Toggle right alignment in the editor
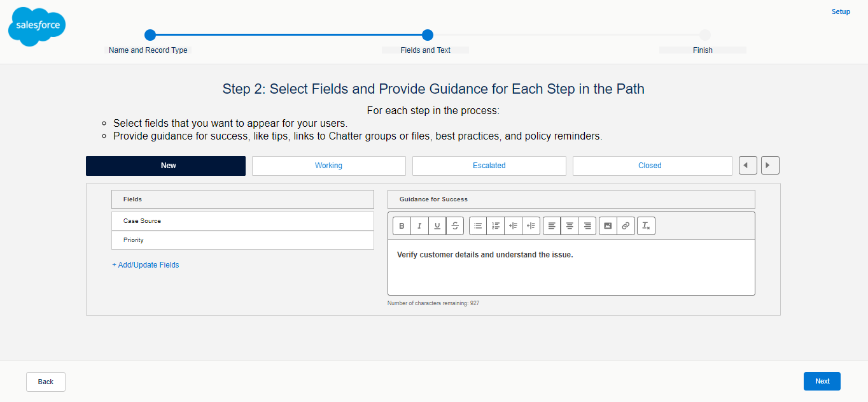The height and width of the screenshot is (402, 868). 587,226
